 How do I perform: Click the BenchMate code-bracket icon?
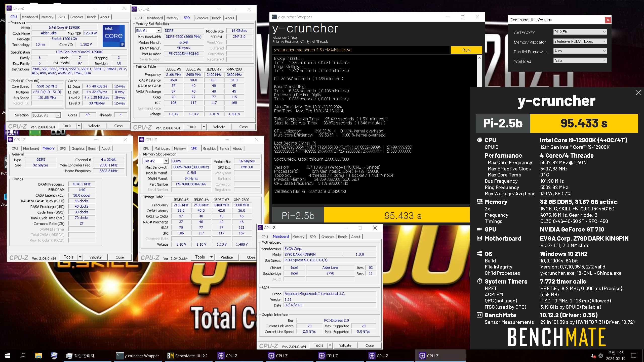pyautogui.click(x=479, y=315)
